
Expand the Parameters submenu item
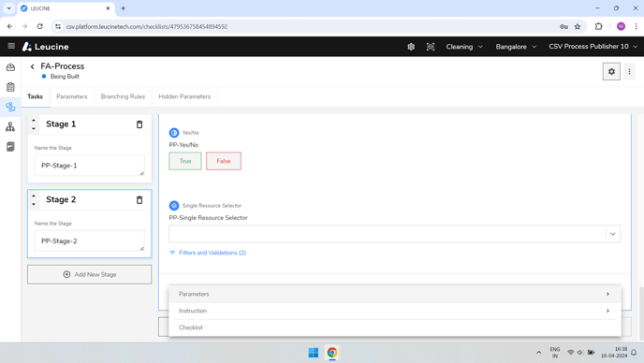394,294
